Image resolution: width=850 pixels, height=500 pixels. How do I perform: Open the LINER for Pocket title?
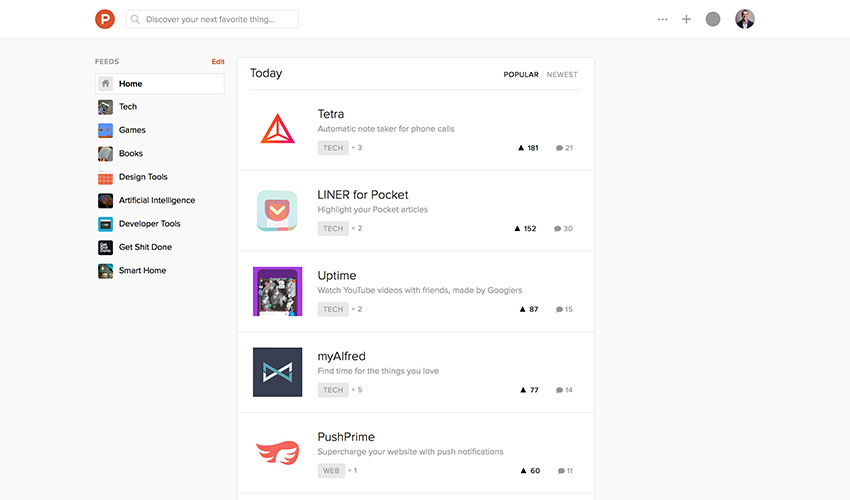363,195
